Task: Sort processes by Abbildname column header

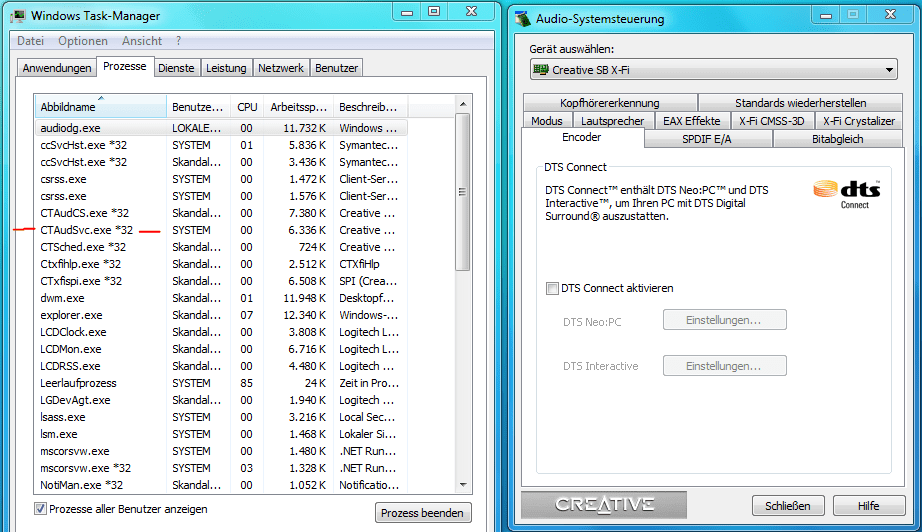Action: click(x=101, y=106)
